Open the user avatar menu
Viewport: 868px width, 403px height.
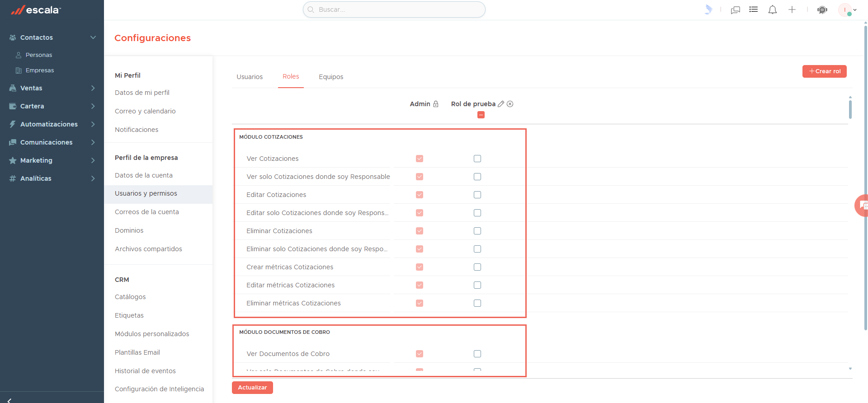click(847, 9)
